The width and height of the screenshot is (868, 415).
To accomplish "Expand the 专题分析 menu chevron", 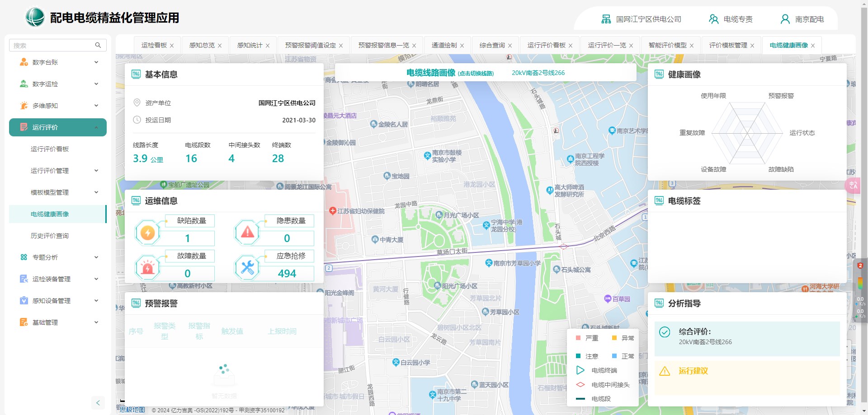I will pyautogui.click(x=96, y=257).
